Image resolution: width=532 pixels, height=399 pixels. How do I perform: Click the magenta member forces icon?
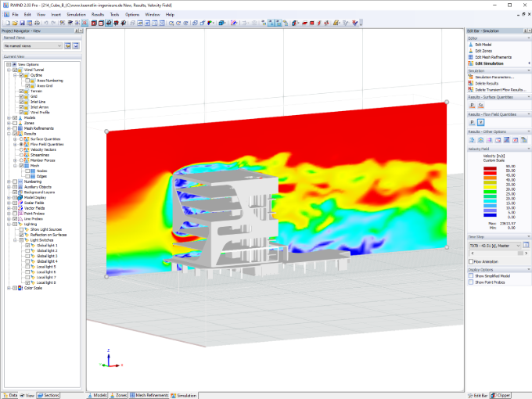pos(489,140)
